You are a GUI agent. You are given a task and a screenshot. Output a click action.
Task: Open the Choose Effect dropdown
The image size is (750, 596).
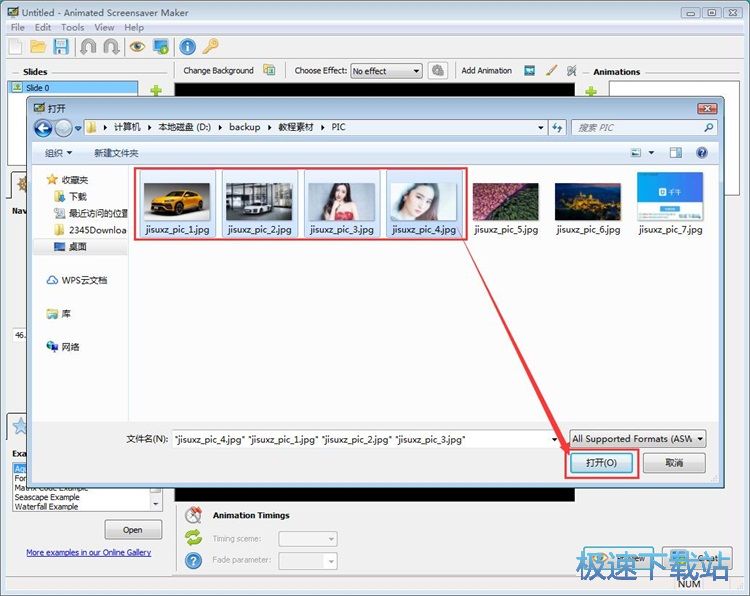386,71
